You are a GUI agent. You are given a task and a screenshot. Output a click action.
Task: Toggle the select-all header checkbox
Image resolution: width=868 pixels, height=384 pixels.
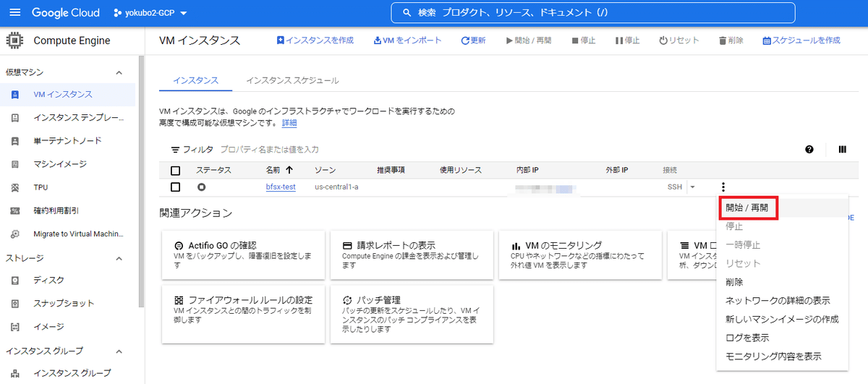point(175,171)
